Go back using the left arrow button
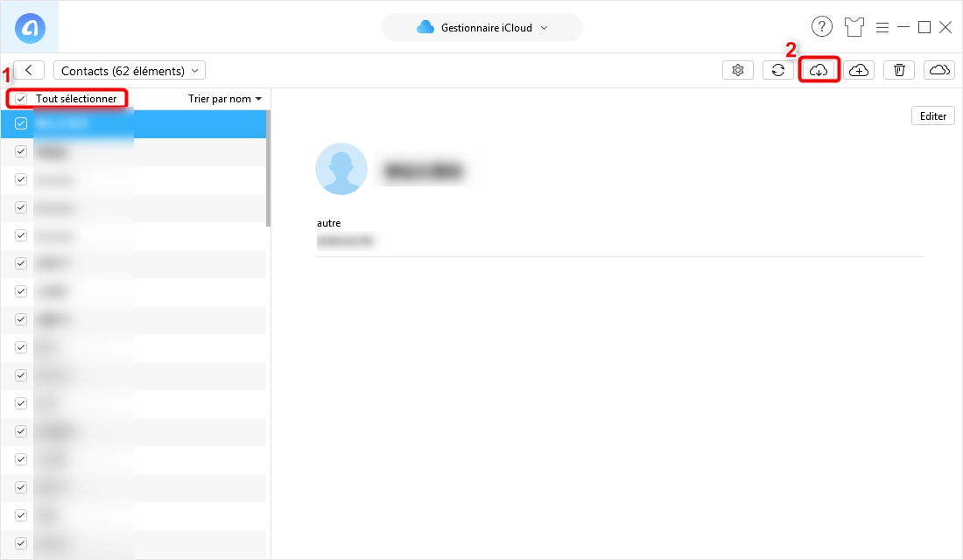Screen dimensions: 963x560 [29, 70]
